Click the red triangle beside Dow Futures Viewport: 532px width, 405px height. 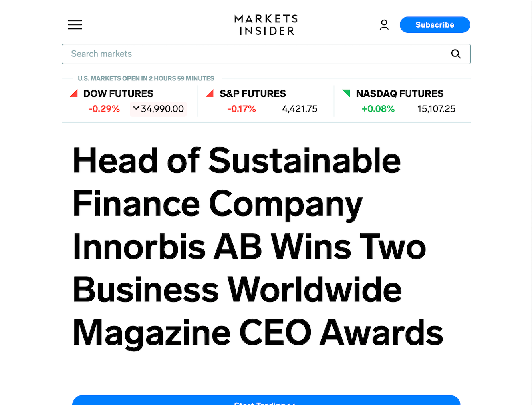point(74,94)
